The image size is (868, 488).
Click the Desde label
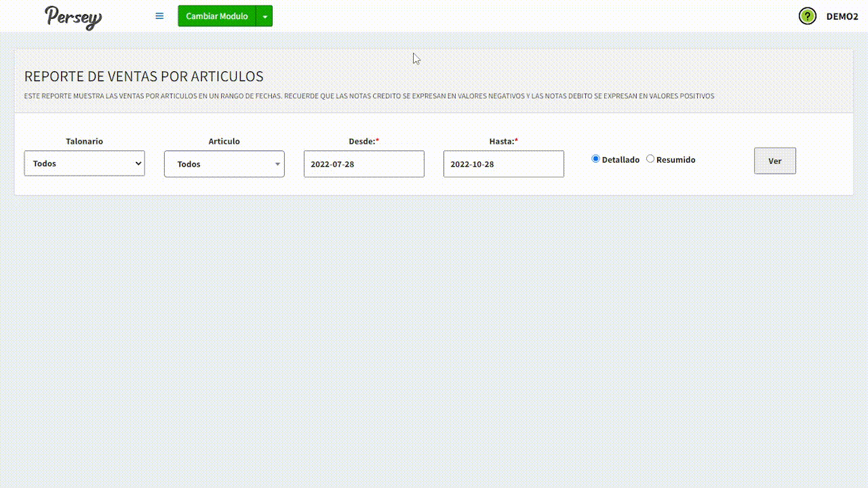(362, 141)
